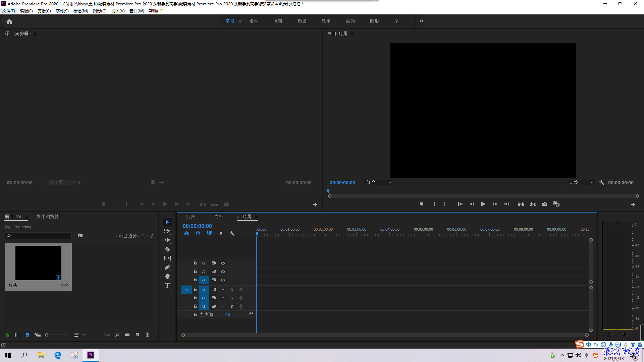The width and height of the screenshot is (644, 362).
Task: Export frame camera icon in program monitor
Action: (545, 204)
